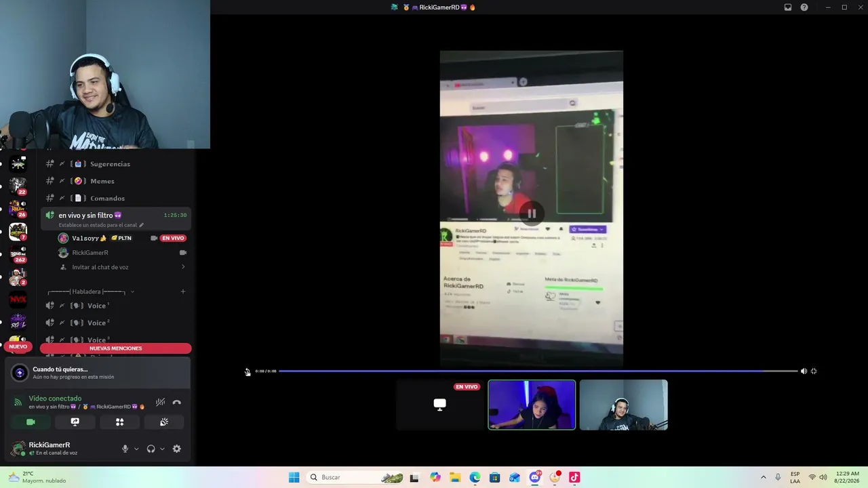Toggle noise suppression icon
Viewport: 868px width, 488px height.
pos(161,402)
